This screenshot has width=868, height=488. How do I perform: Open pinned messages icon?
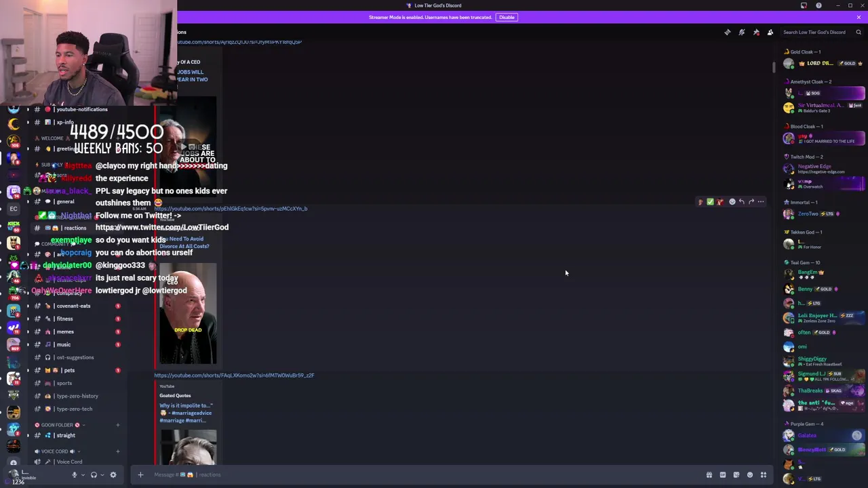tap(756, 32)
